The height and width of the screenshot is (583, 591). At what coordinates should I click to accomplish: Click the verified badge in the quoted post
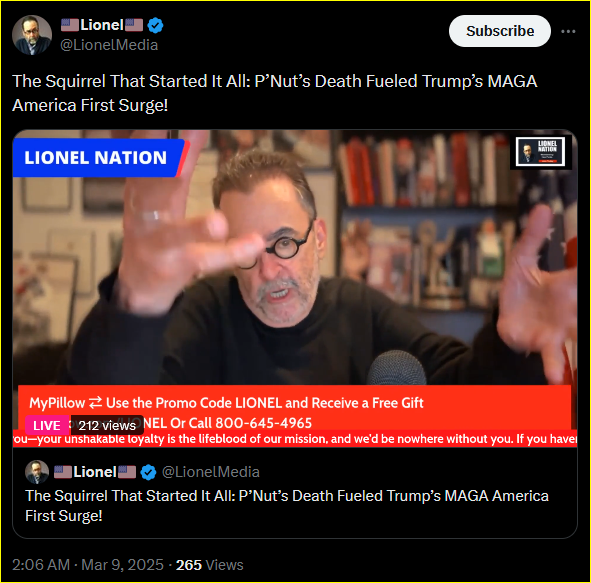(x=149, y=472)
